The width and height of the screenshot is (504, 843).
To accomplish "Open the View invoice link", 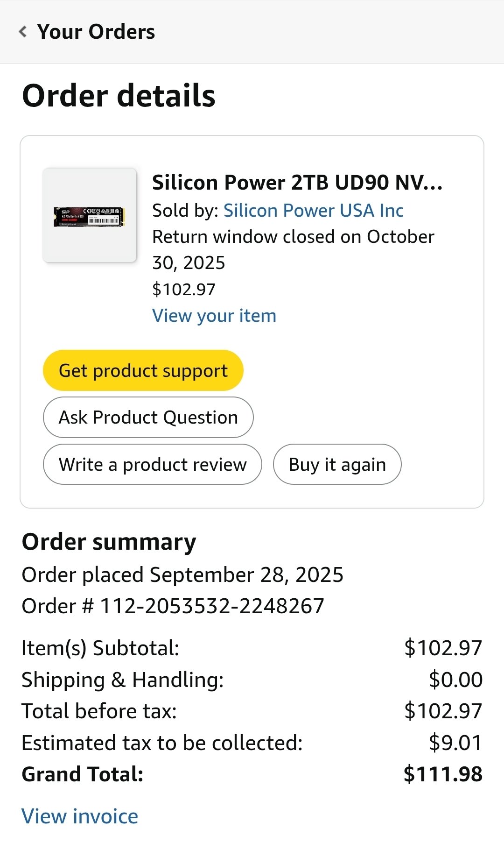I will tap(80, 816).
